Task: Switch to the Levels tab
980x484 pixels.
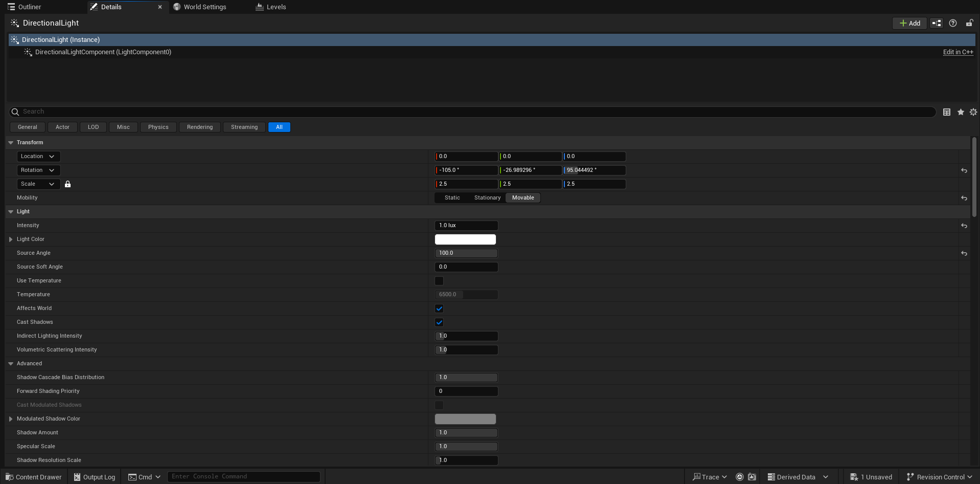Action: (271, 7)
